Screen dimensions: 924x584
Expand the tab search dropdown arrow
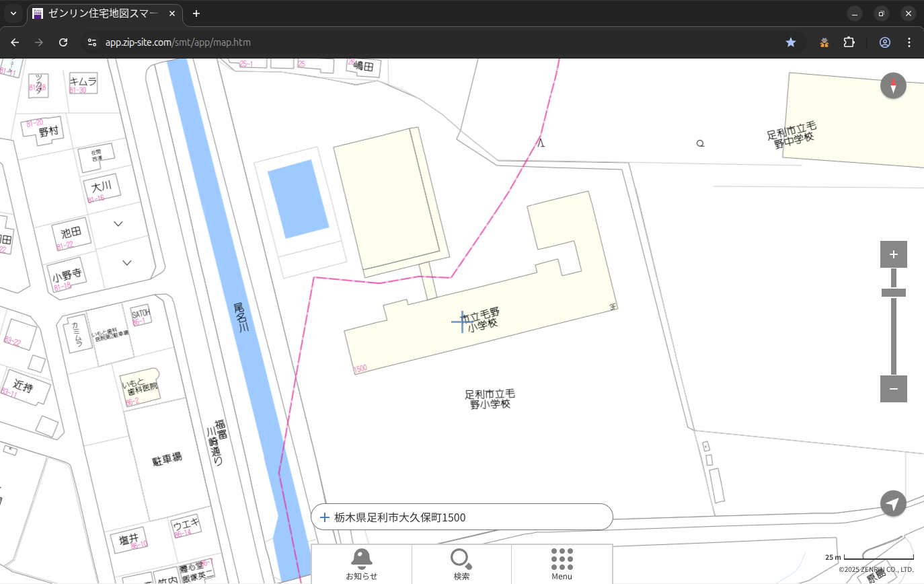coord(13,13)
